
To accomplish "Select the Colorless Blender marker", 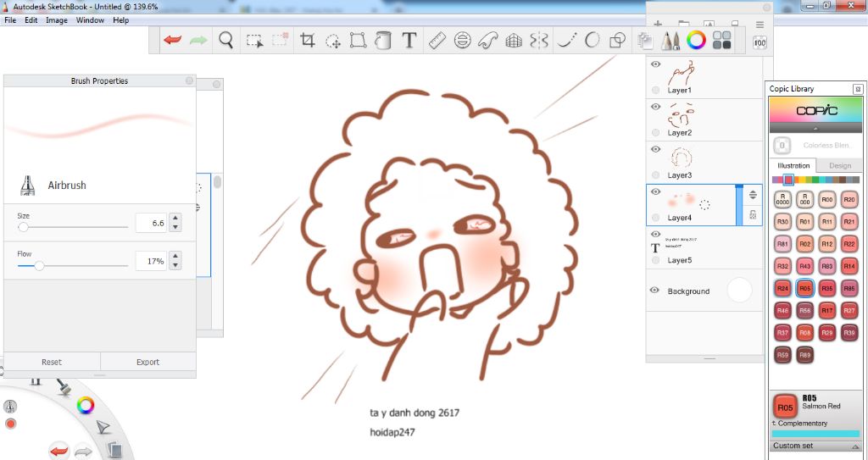I will coord(782,146).
